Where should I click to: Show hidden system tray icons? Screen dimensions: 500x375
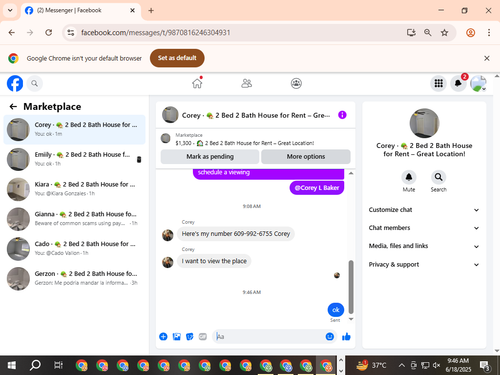tap(402, 366)
